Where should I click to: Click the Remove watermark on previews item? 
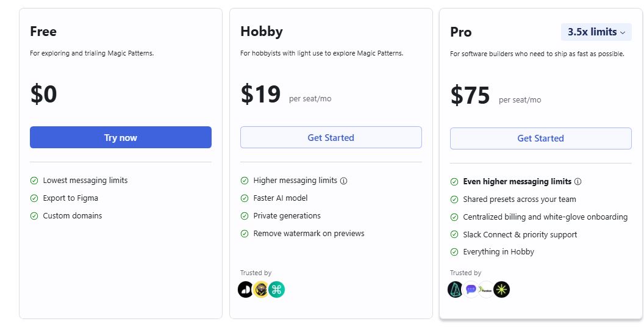(309, 234)
